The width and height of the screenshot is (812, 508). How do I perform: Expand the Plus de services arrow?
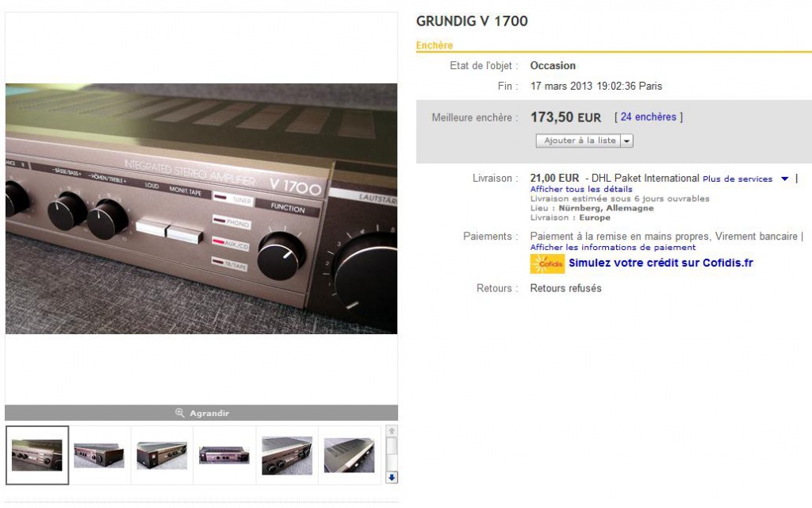[784, 179]
